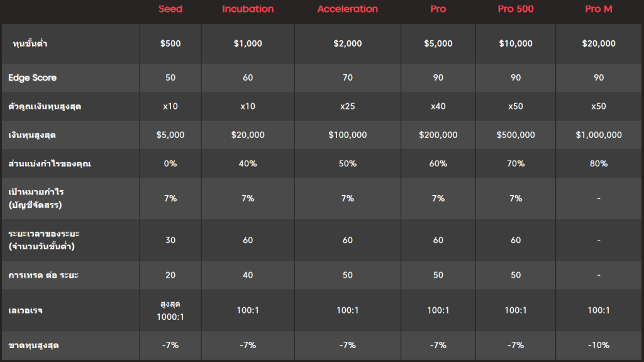Viewport: 644px width, 362px height.
Task: Select the Edge Score 70 cell
Action: (347, 77)
